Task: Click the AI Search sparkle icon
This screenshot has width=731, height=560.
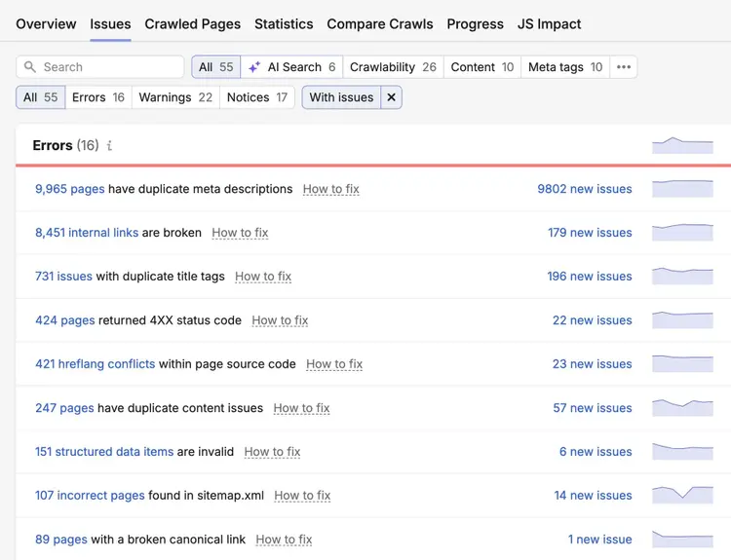Action: pos(254,67)
